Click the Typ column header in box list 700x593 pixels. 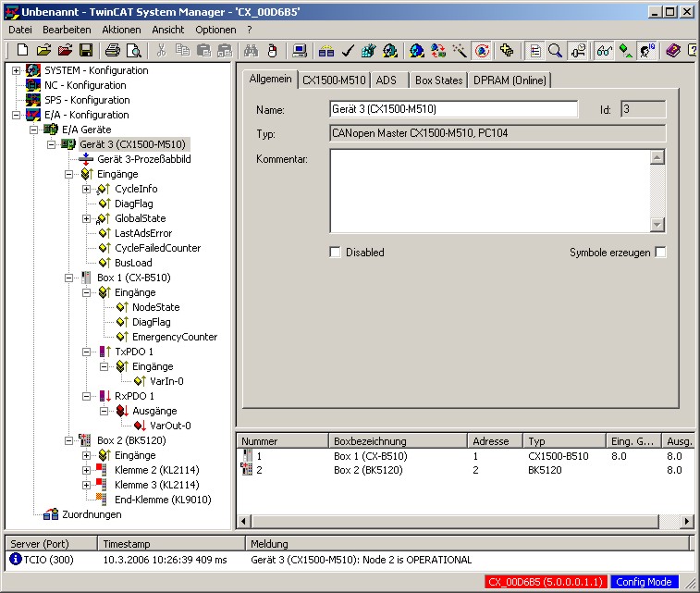564,441
